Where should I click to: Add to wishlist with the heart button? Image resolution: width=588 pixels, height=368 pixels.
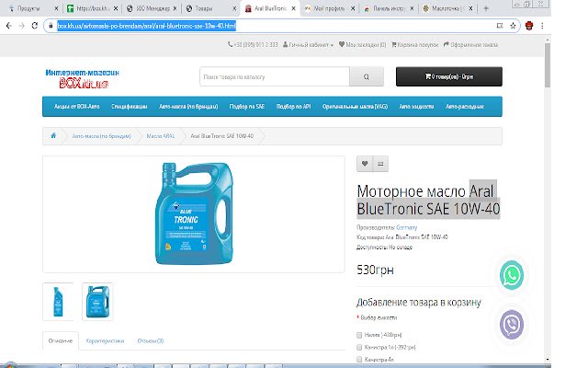365,164
